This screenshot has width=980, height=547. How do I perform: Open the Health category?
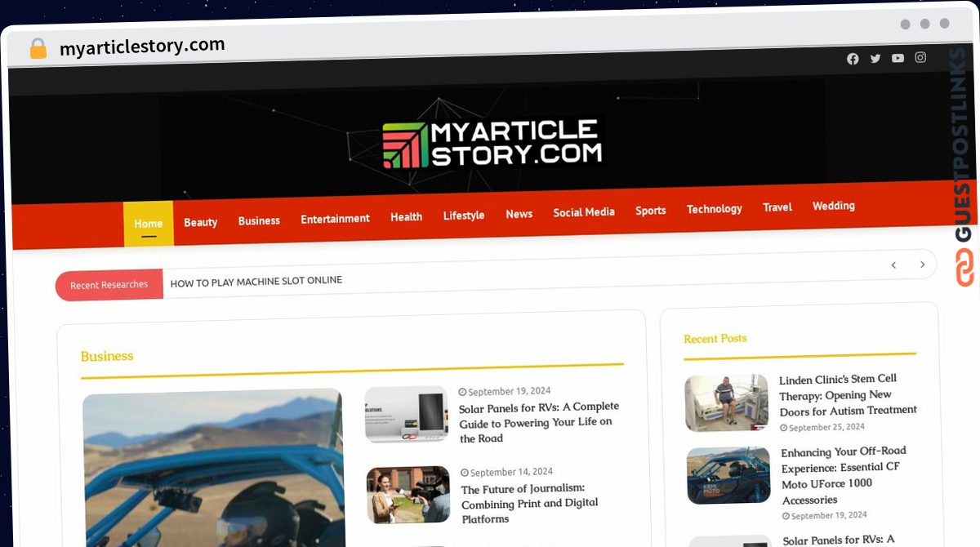coord(406,217)
